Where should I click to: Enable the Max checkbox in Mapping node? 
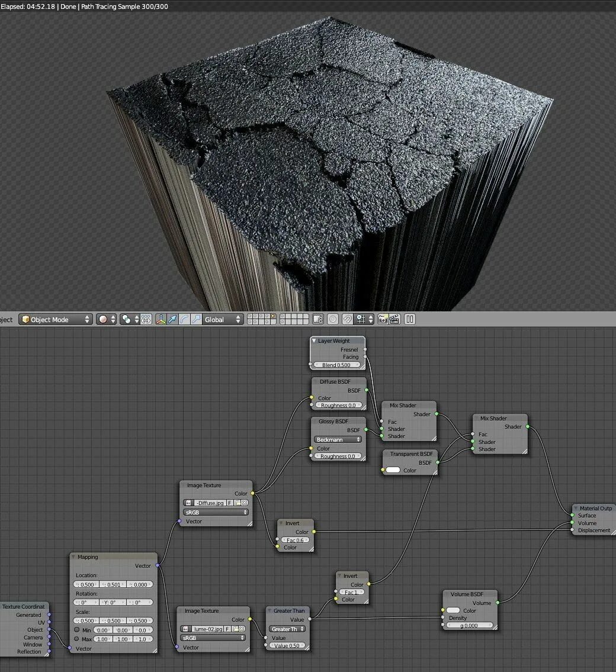[77, 639]
